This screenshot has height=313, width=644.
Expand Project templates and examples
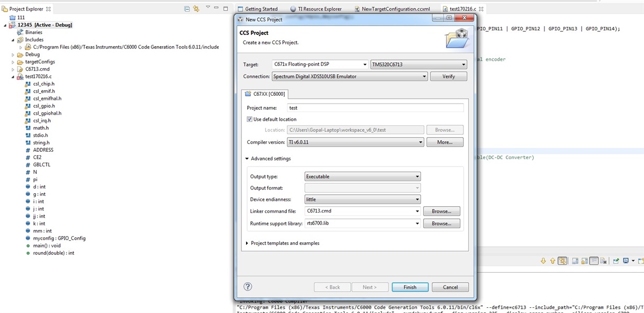[248, 243]
